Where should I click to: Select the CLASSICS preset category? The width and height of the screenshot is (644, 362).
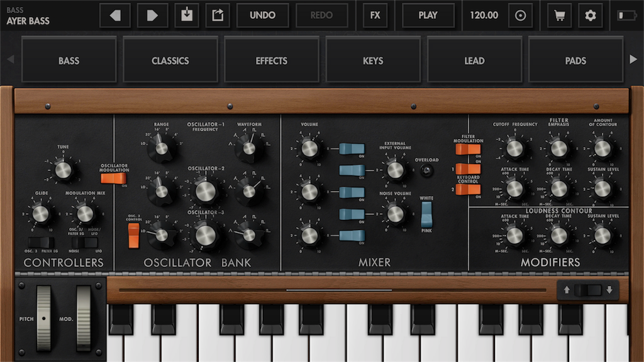click(170, 60)
